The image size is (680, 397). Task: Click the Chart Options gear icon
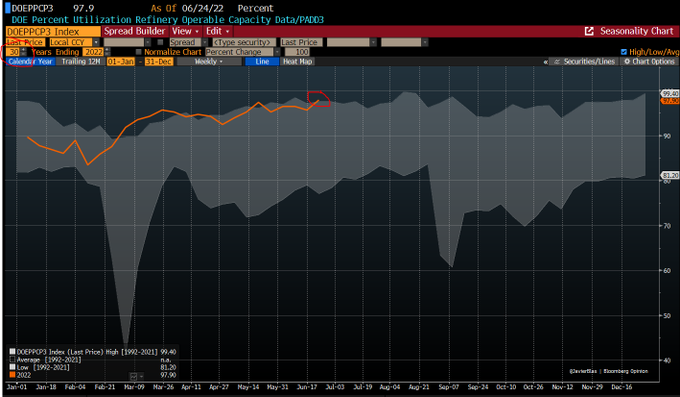pyautogui.click(x=627, y=62)
